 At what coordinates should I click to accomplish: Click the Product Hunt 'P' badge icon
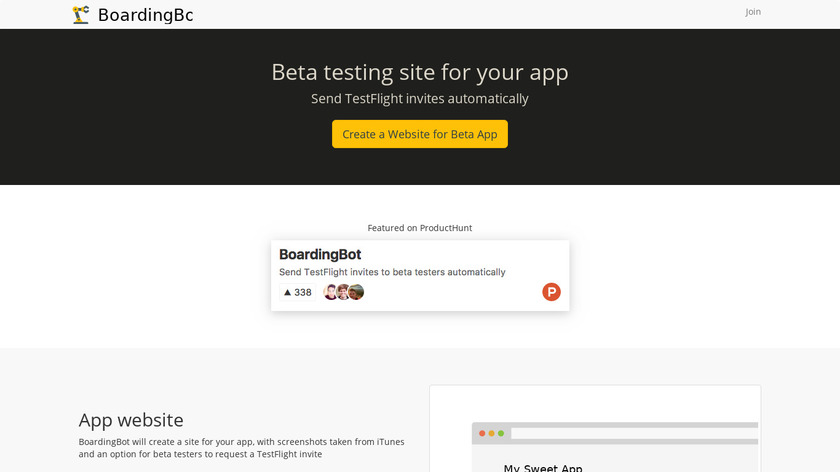coord(551,292)
